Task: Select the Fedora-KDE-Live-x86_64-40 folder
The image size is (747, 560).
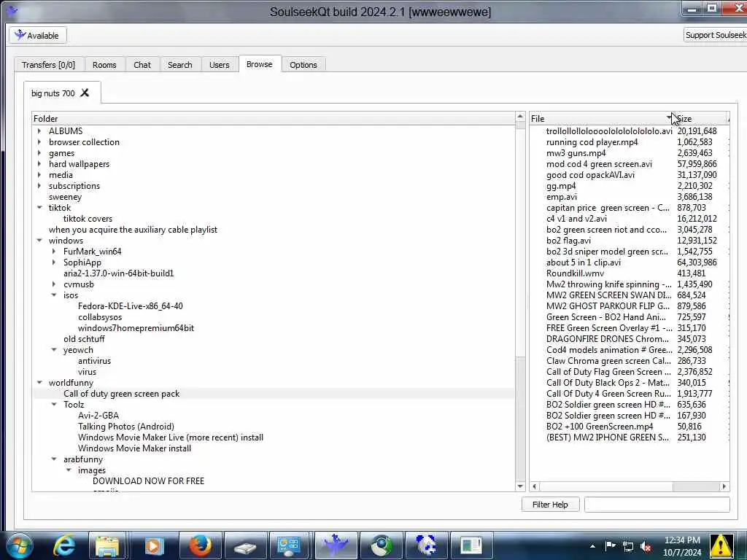Action: pos(130,306)
